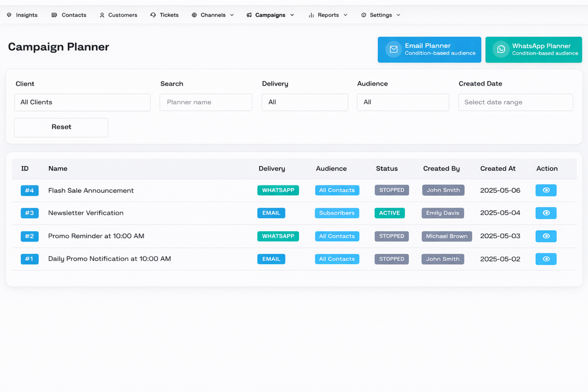Open the Reports menu
This screenshot has width=588, height=392.
pyautogui.click(x=327, y=15)
